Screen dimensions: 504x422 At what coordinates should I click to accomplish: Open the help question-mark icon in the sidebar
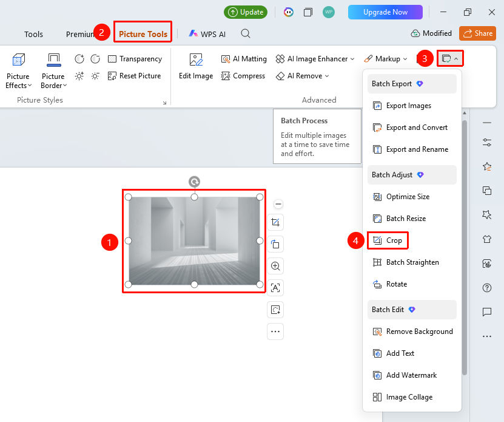click(x=487, y=288)
